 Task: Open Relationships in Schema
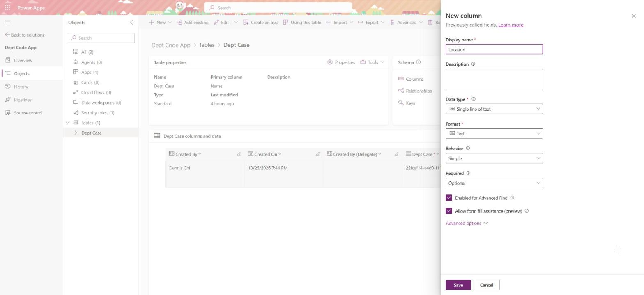415,91
